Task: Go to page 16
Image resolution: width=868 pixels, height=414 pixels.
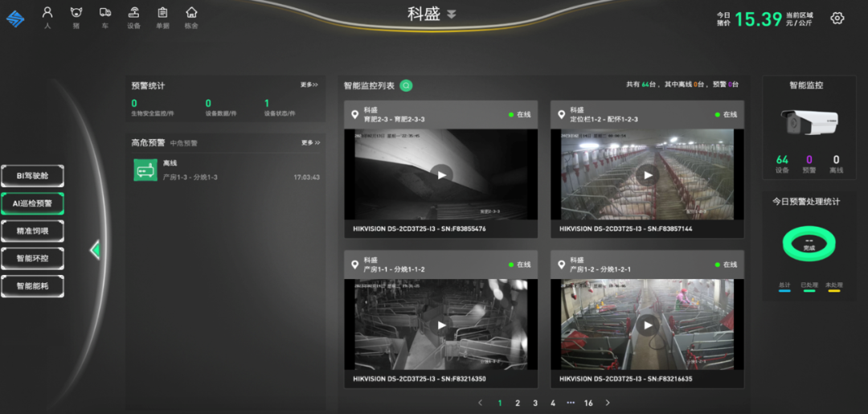Action: [588, 403]
